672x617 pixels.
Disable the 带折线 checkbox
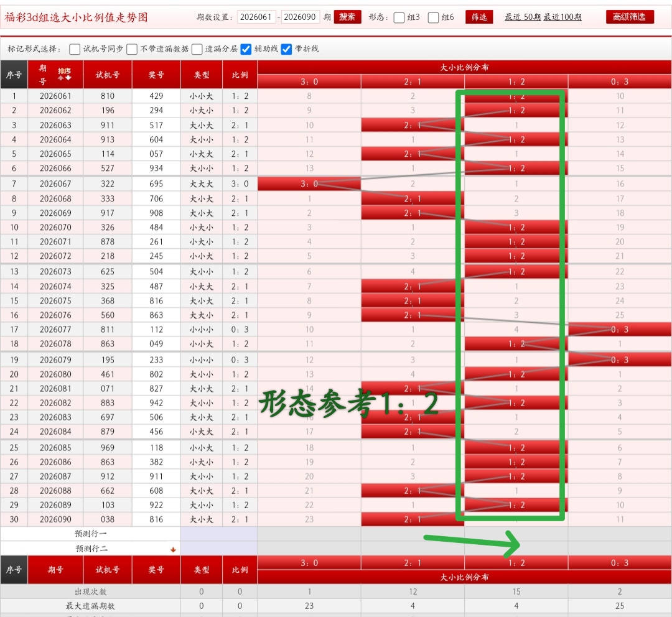(286, 49)
